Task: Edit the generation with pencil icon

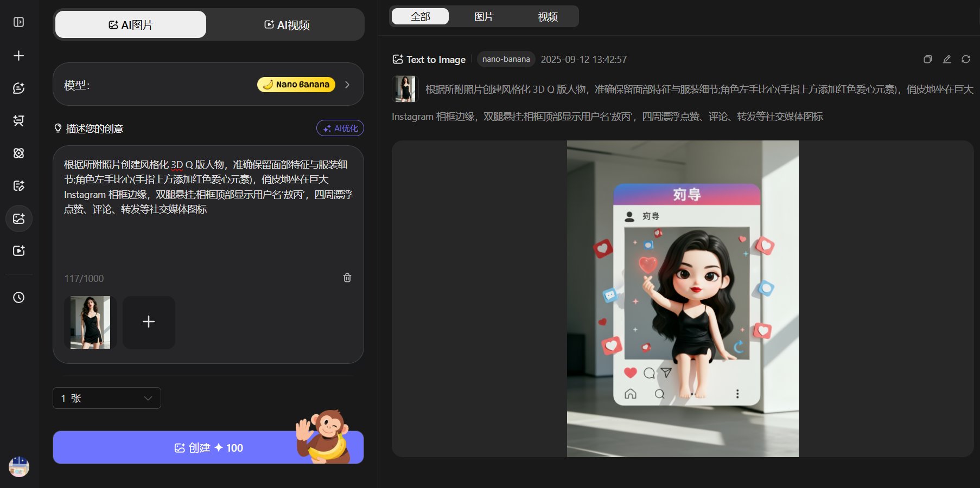Action: (x=947, y=59)
